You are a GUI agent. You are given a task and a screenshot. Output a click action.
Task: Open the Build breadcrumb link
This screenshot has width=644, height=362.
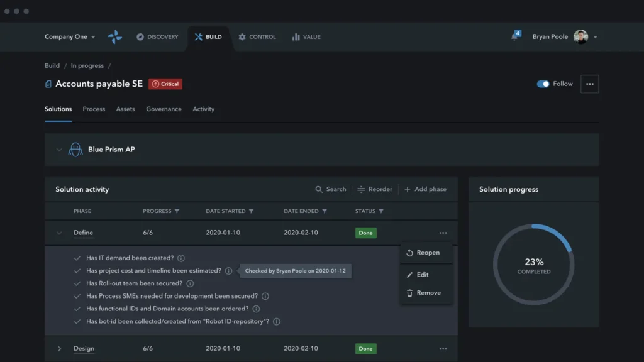pyautogui.click(x=52, y=65)
